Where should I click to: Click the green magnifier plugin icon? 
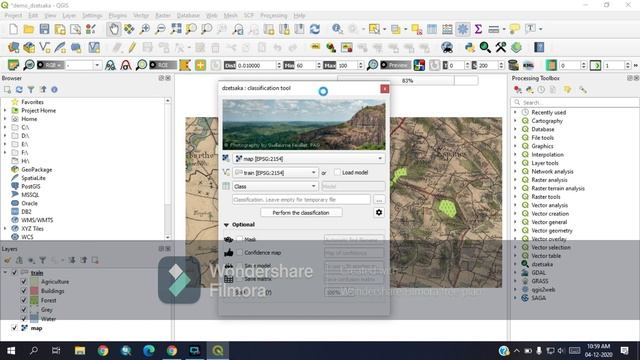click(485, 47)
